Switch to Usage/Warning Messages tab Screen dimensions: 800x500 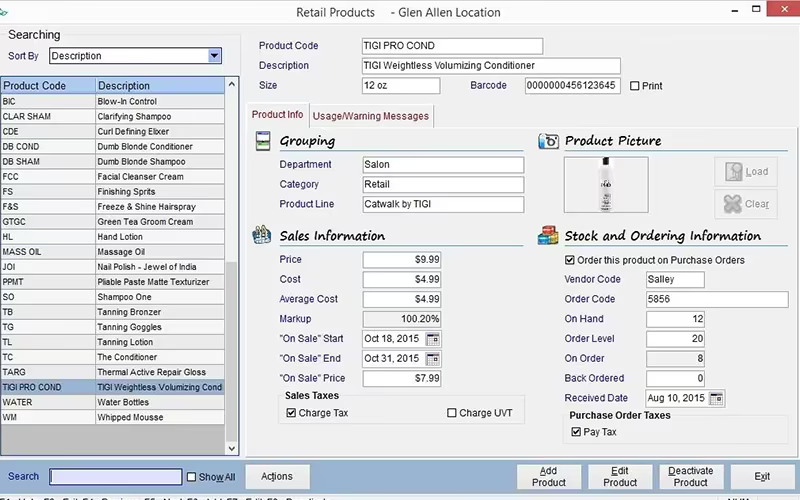371,116
